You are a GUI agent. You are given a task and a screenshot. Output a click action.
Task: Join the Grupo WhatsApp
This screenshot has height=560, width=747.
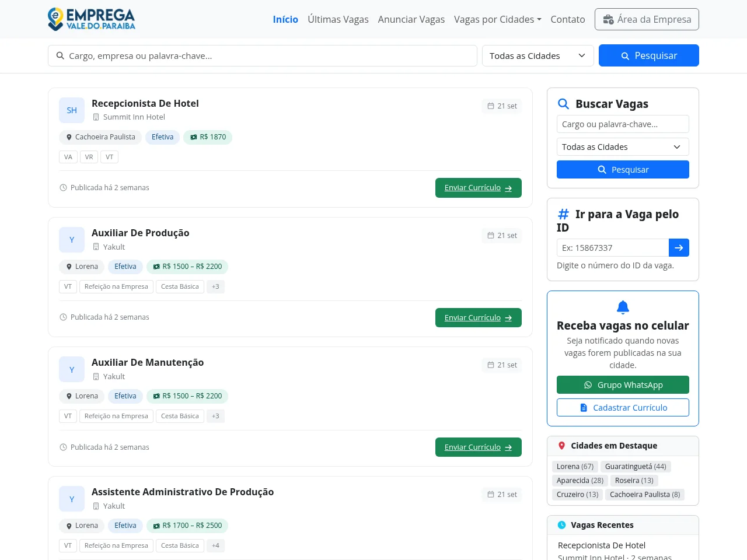click(623, 385)
